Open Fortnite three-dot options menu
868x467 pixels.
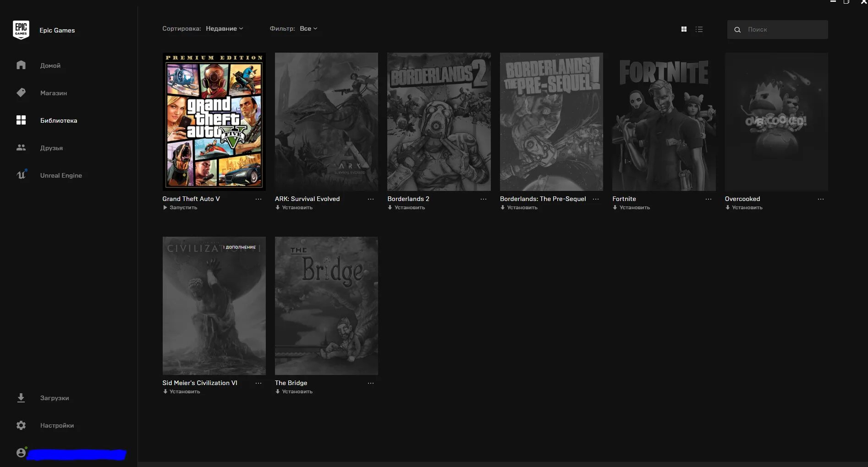click(x=709, y=199)
